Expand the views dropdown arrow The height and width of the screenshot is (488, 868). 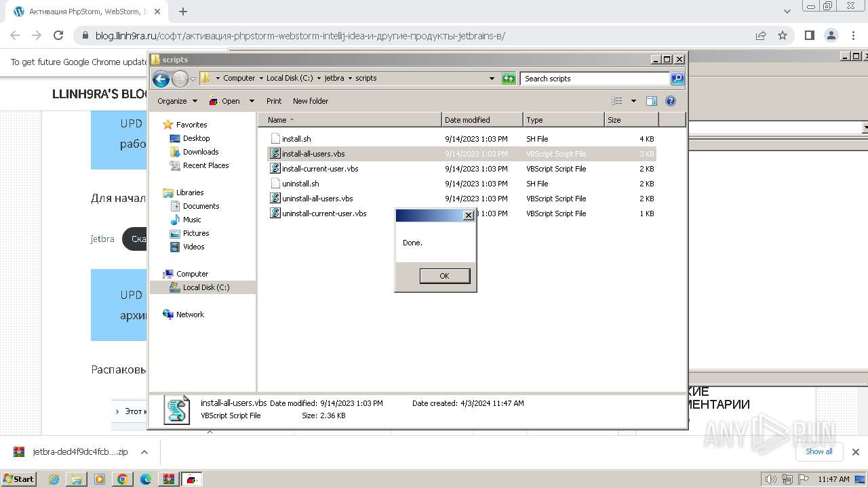pos(634,101)
